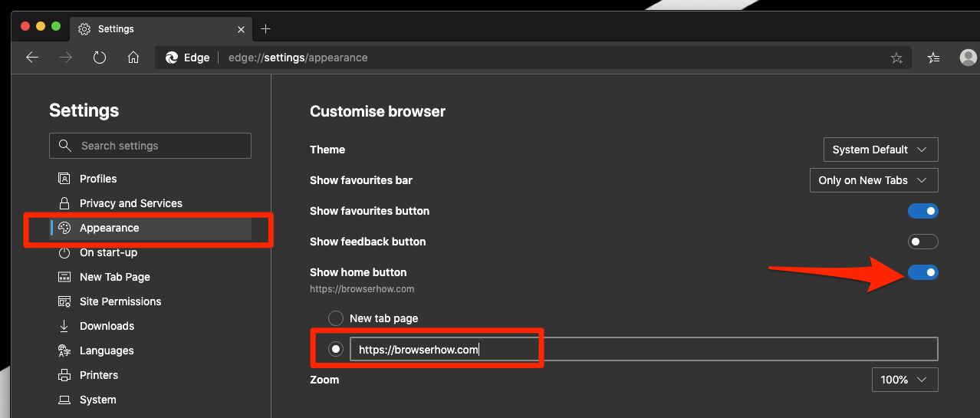Open Printers settings section

tap(150, 375)
